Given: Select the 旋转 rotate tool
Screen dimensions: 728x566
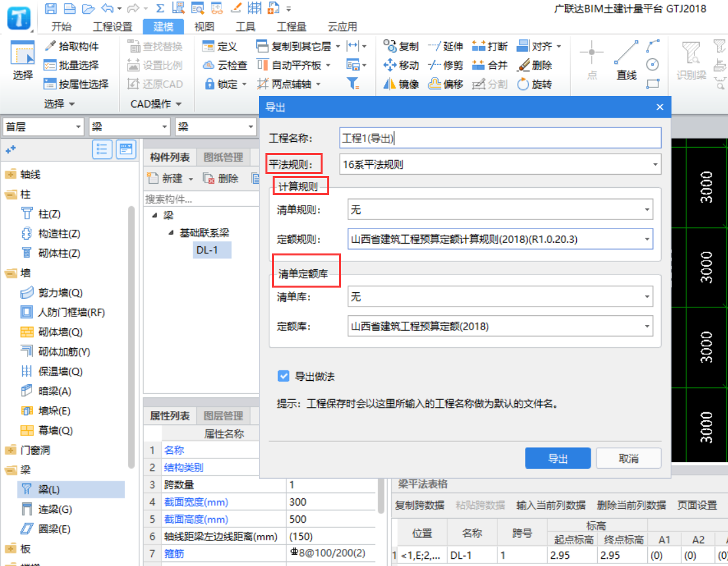Looking at the screenshot, I should point(534,84).
